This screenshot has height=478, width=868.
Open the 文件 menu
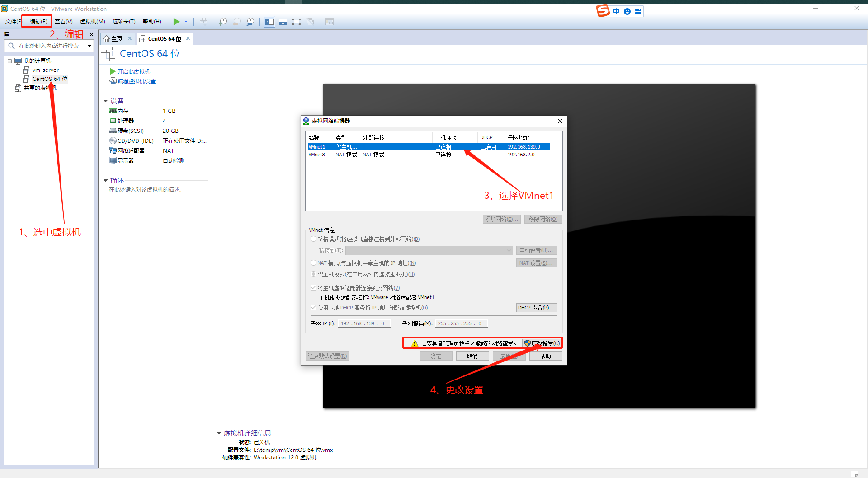[12, 22]
